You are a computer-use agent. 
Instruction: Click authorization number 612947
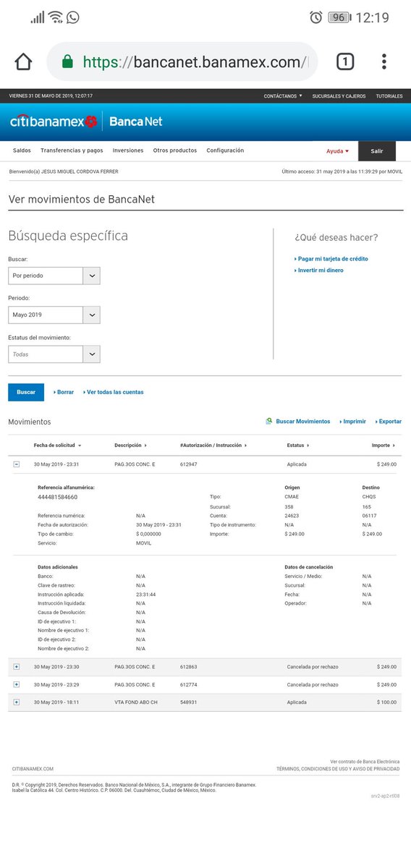188,464
